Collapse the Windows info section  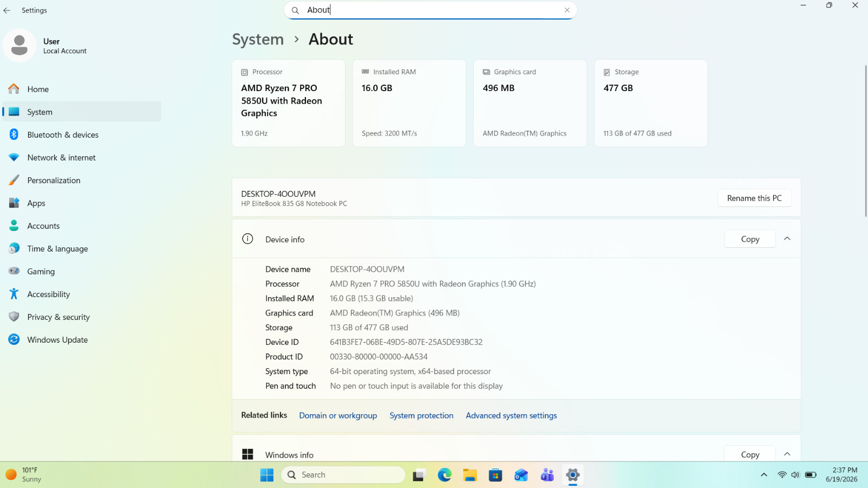tap(787, 454)
